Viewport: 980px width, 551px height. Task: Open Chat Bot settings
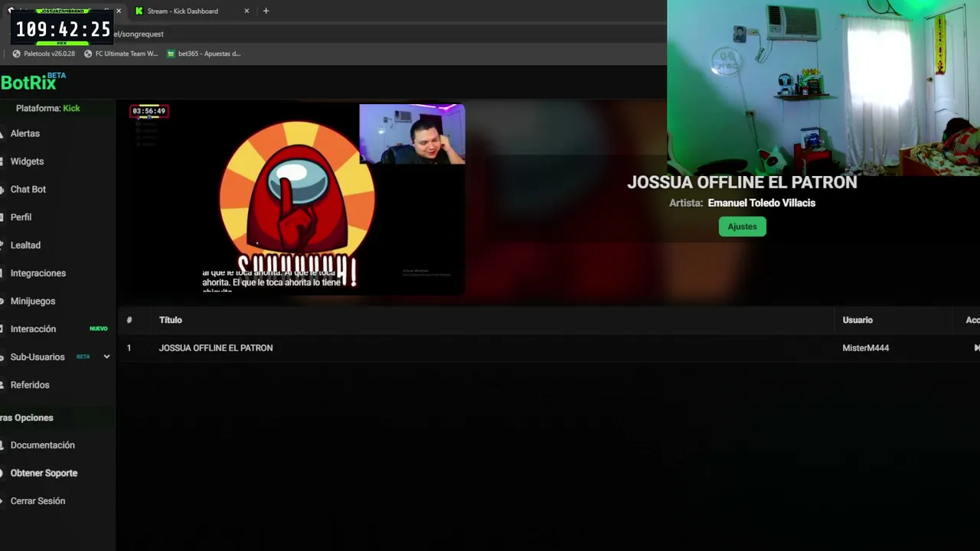pos(28,189)
